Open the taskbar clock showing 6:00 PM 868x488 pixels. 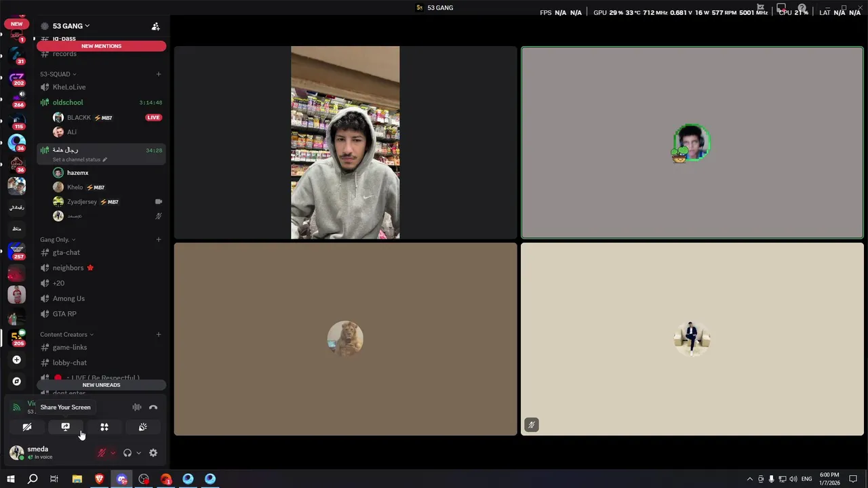829,479
